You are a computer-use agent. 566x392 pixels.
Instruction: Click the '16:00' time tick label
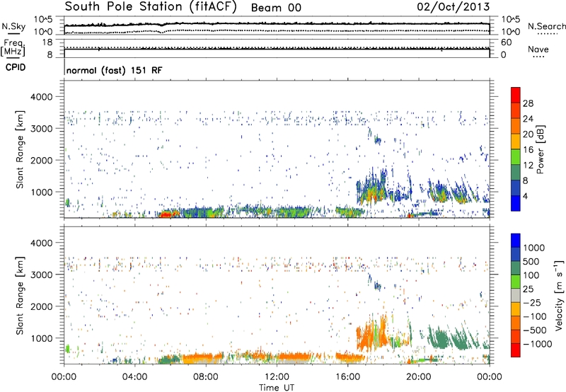(347, 377)
